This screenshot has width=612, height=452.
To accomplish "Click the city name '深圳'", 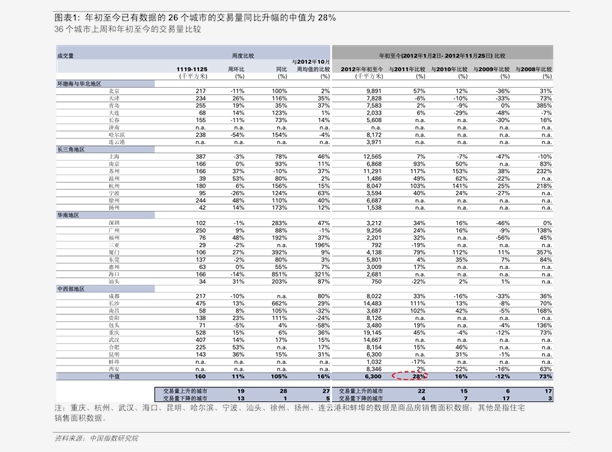I will tap(114, 223).
